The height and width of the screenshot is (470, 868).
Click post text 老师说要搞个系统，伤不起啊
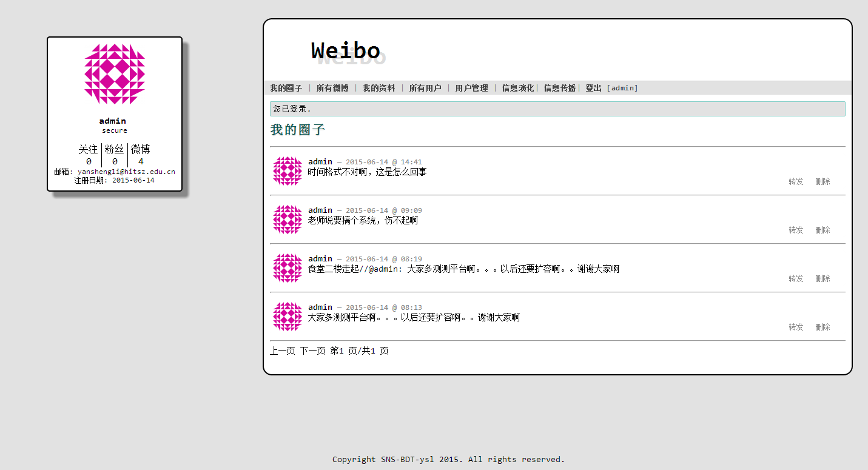363,220
